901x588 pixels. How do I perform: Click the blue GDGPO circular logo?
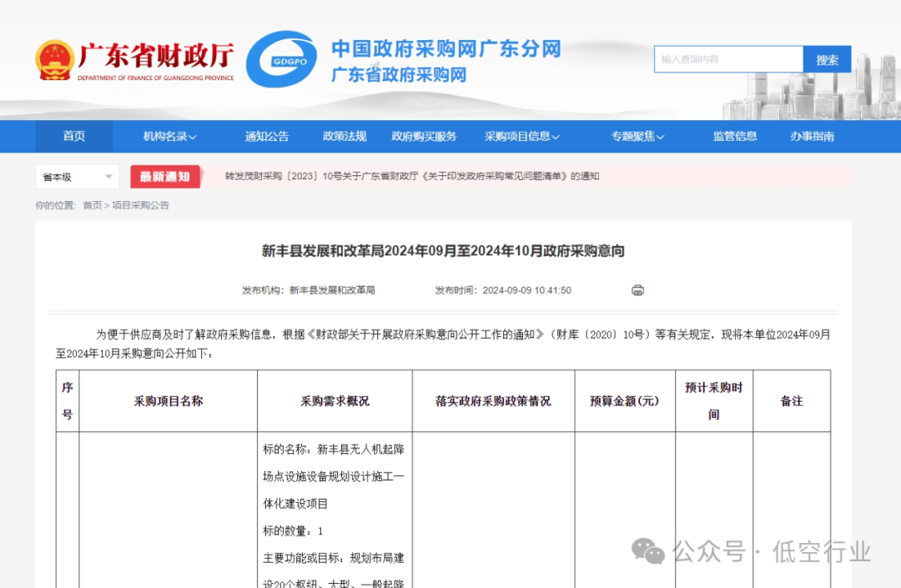(282, 59)
